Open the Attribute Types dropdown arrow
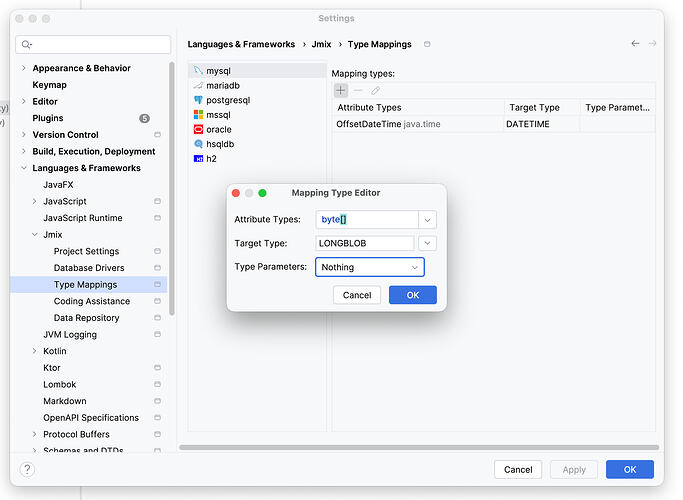 click(x=427, y=220)
